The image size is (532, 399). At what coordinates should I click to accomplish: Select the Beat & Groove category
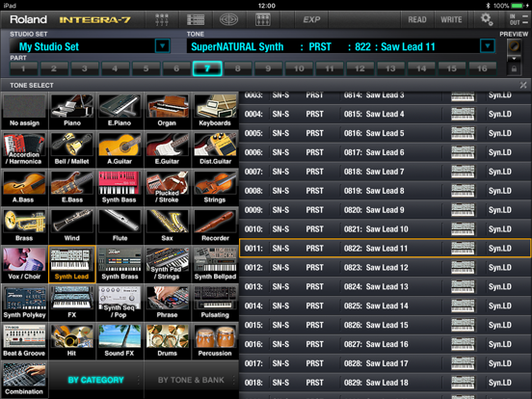tap(24, 340)
